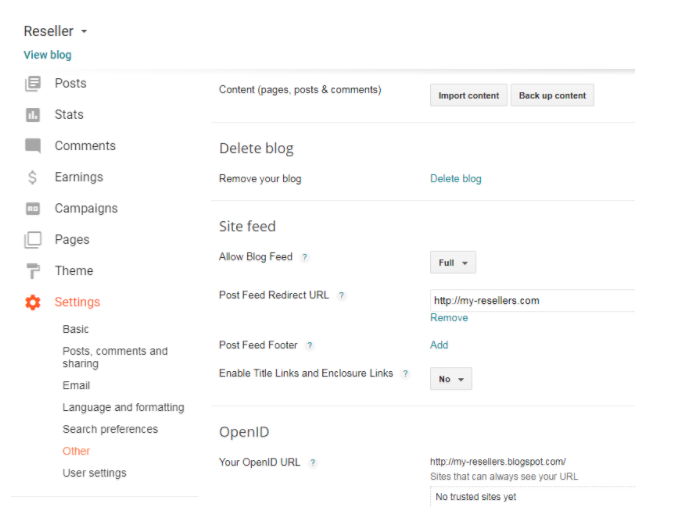Click the Theme paint roller icon

pos(33,271)
